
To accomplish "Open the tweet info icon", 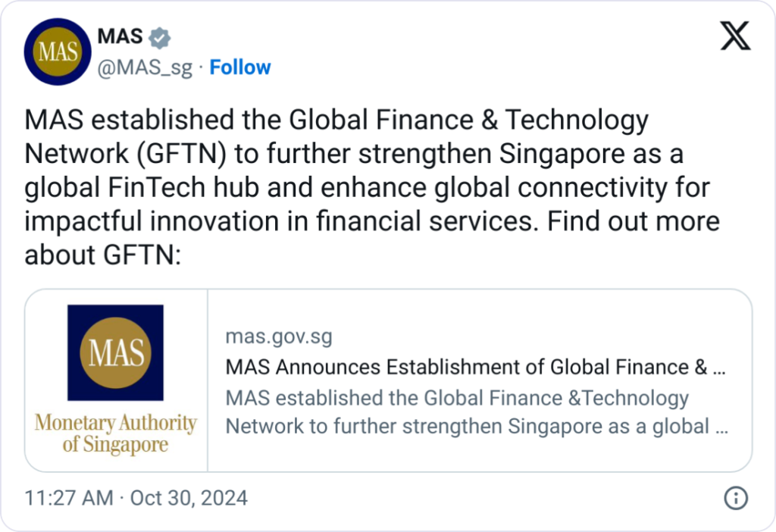I will tap(736, 498).
